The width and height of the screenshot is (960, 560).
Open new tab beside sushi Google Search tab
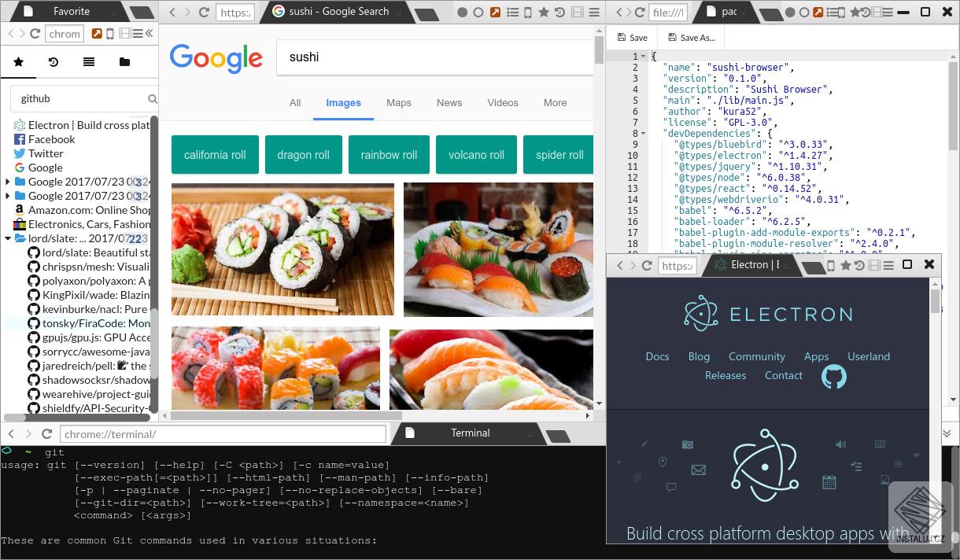tap(426, 14)
